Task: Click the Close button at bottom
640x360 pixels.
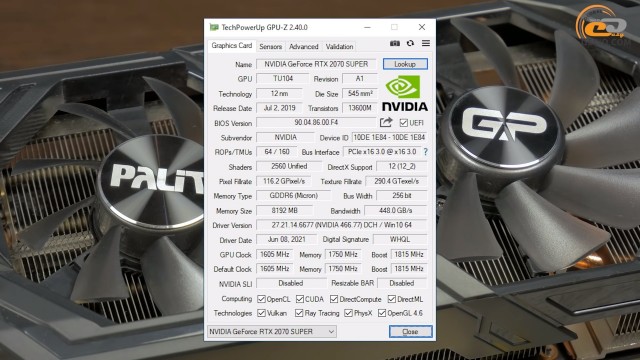Action: 410,331
